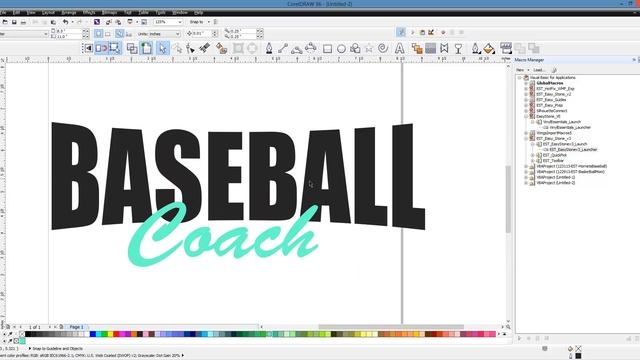Toggle the all-pages layout button
640x360 pixels.
tap(120, 34)
